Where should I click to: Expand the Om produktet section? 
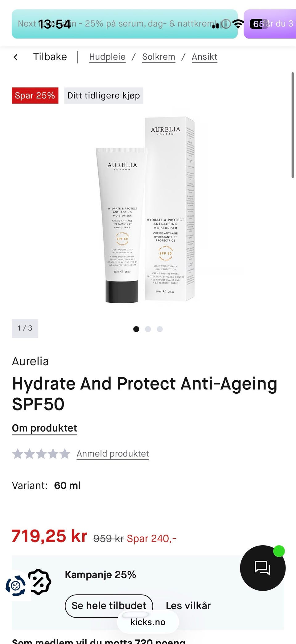point(44,428)
